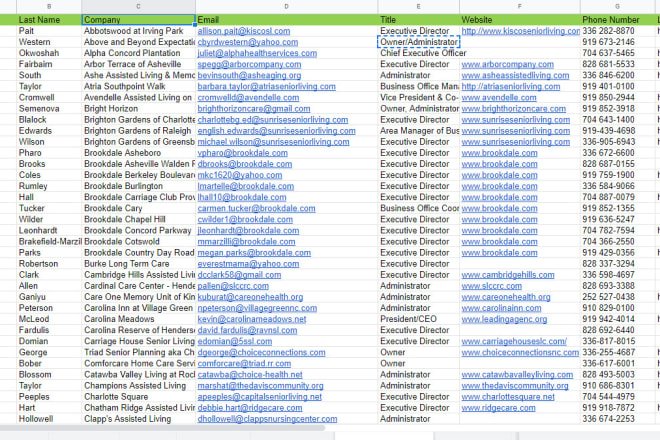660x440 pixels.
Task: Click the Title header cell
Action: pos(418,20)
